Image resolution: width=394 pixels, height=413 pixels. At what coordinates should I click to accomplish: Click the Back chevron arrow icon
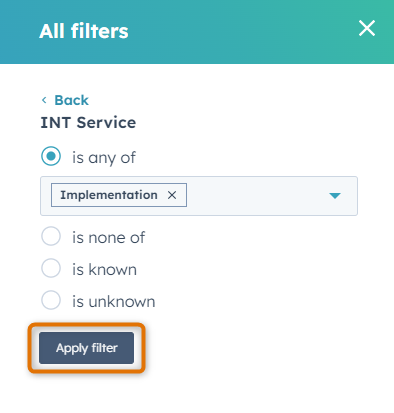pos(44,100)
